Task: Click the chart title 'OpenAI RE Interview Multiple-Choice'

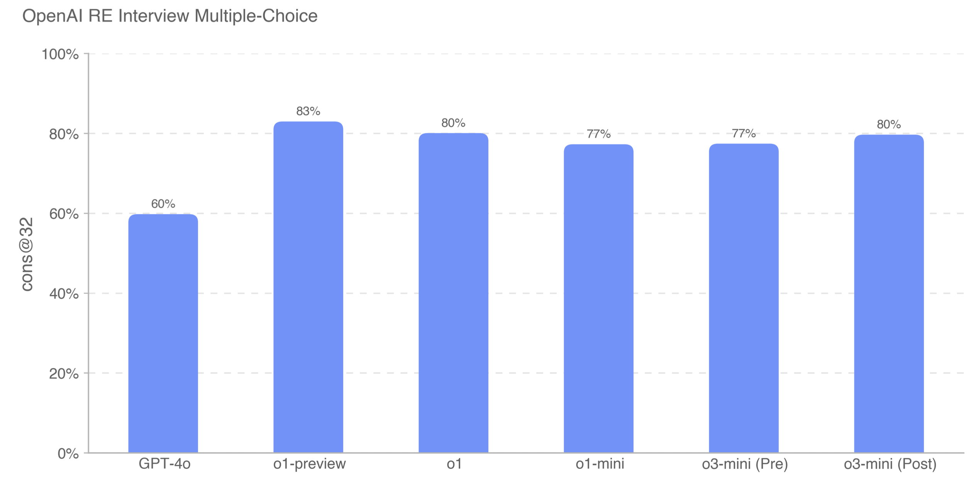Action: (170, 16)
